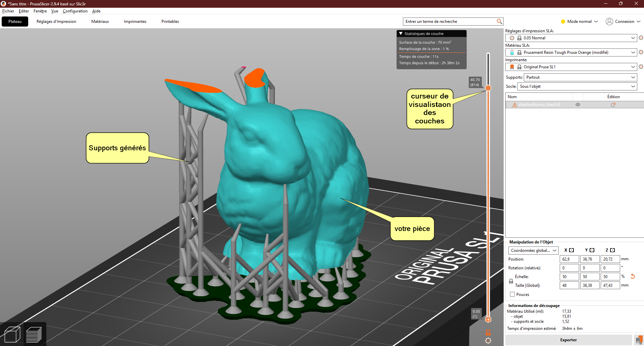Screen dimensions: 644x346
Task: Open layer slider settings gear
Action: [488, 341]
